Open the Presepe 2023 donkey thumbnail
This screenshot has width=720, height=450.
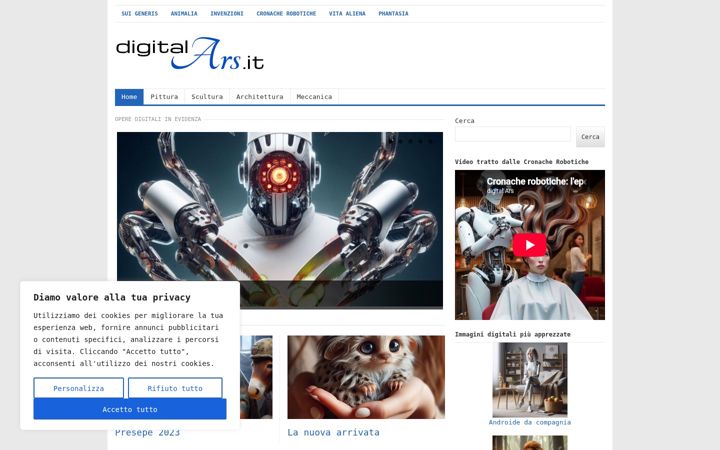(x=256, y=377)
